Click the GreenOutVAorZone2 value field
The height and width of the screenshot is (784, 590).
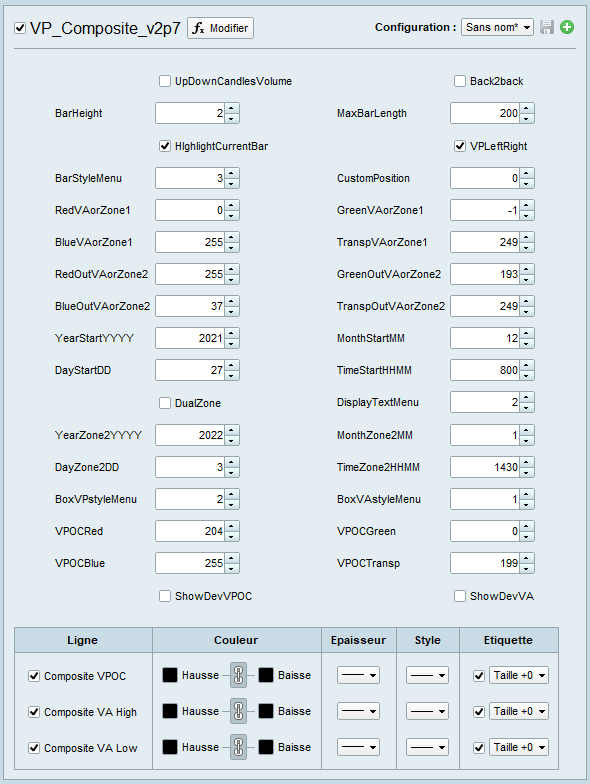[x=486, y=274]
